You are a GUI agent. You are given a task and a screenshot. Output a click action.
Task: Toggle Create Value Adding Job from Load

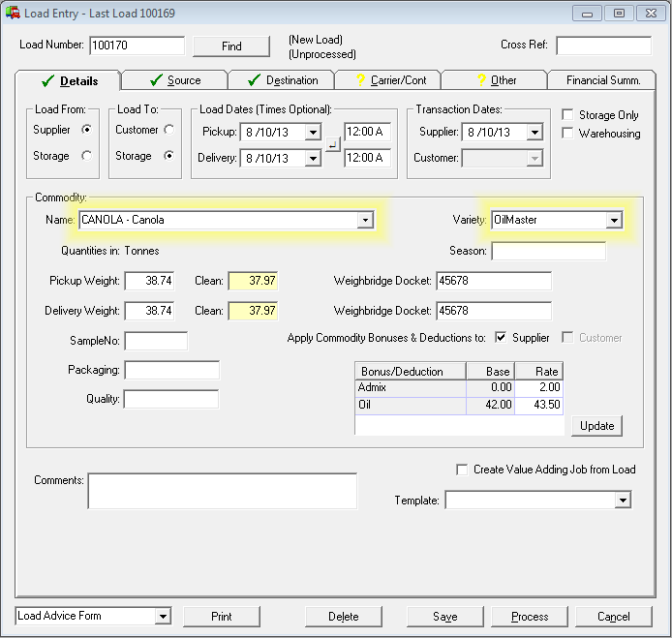pyautogui.click(x=462, y=470)
